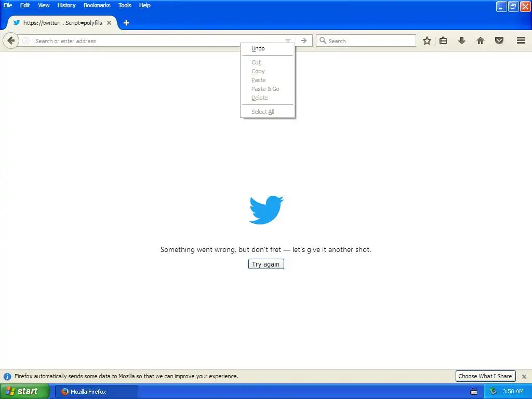Click the on-screen keyboard tray icon
532x399 pixels.
pyautogui.click(x=474, y=392)
